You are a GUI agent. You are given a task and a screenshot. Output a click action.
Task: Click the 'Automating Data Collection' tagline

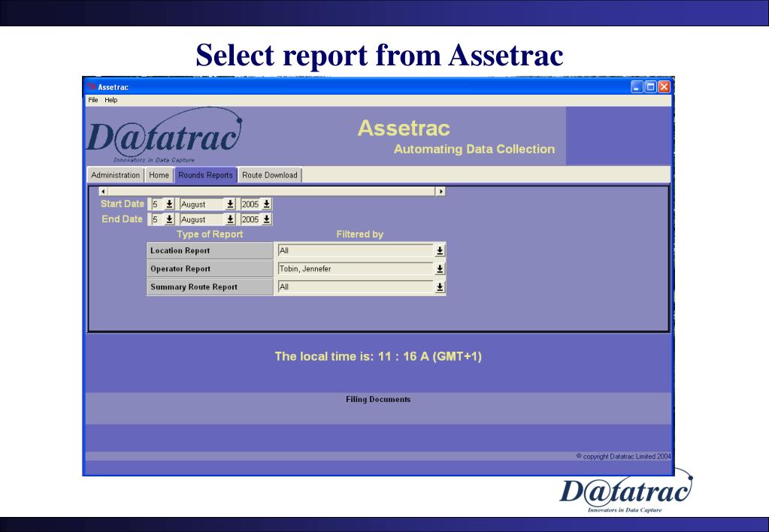(474, 149)
